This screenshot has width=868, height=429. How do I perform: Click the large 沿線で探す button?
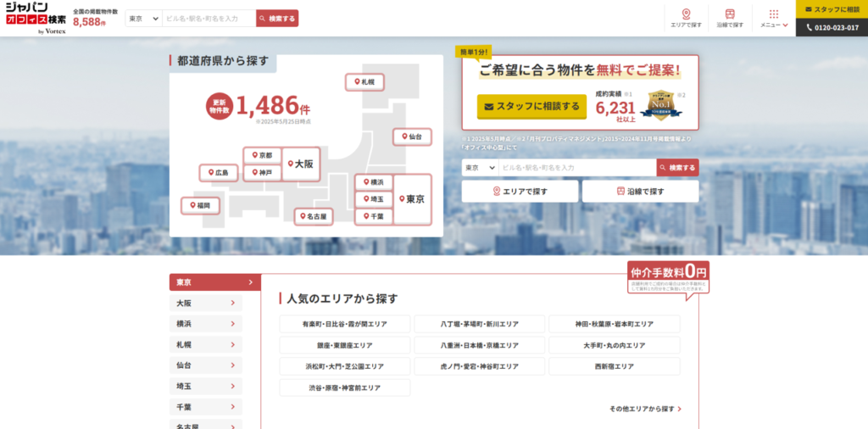click(x=641, y=192)
